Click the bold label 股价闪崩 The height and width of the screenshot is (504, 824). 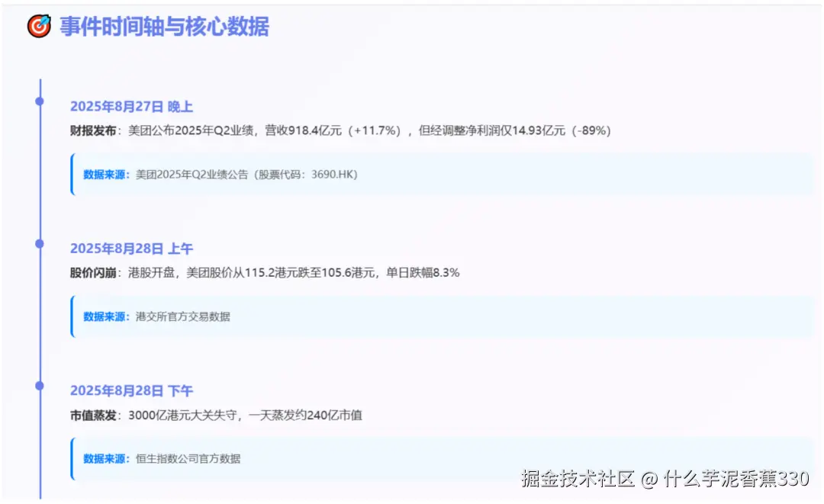pyautogui.click(x=93, y=273)
